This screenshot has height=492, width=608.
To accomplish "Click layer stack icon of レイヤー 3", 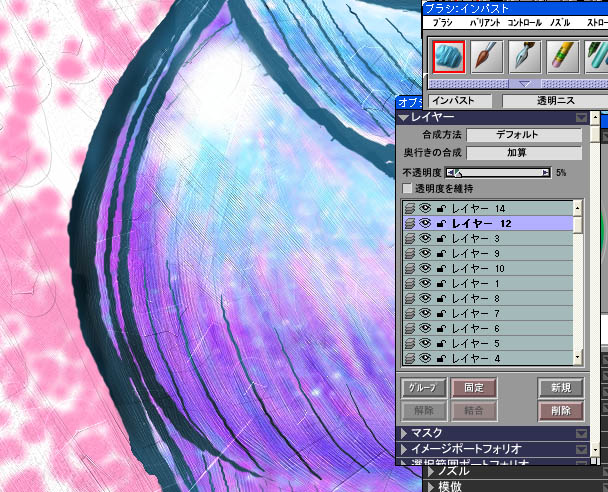I will (409, 238).
